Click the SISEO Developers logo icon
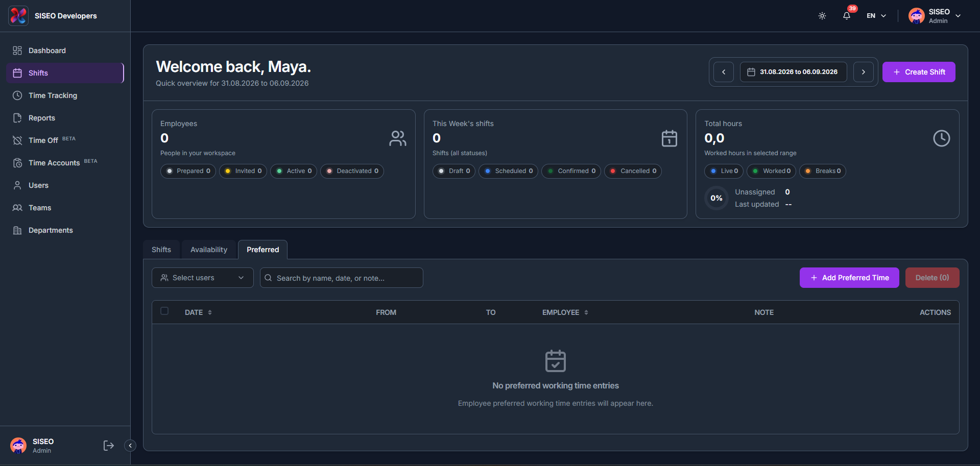This screenshot has width=980, height=466. [18, 16]
